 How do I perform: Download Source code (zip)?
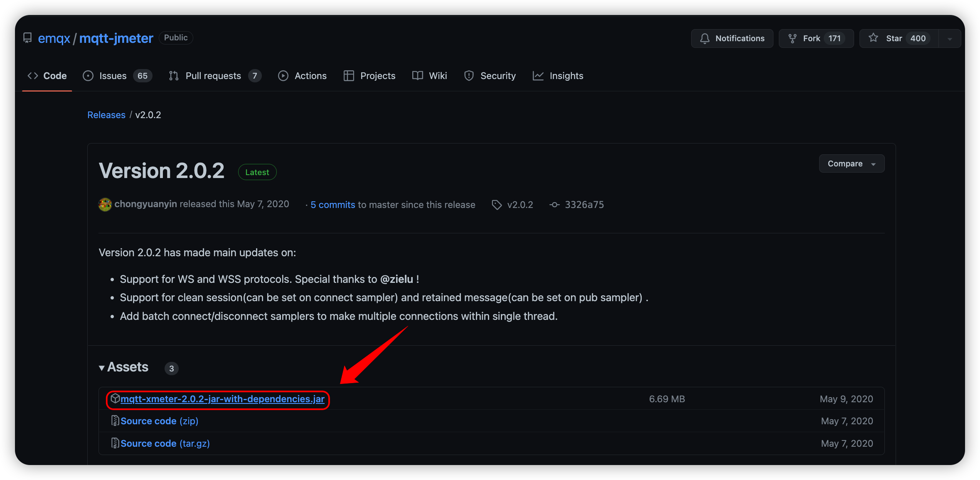(159, 421)
